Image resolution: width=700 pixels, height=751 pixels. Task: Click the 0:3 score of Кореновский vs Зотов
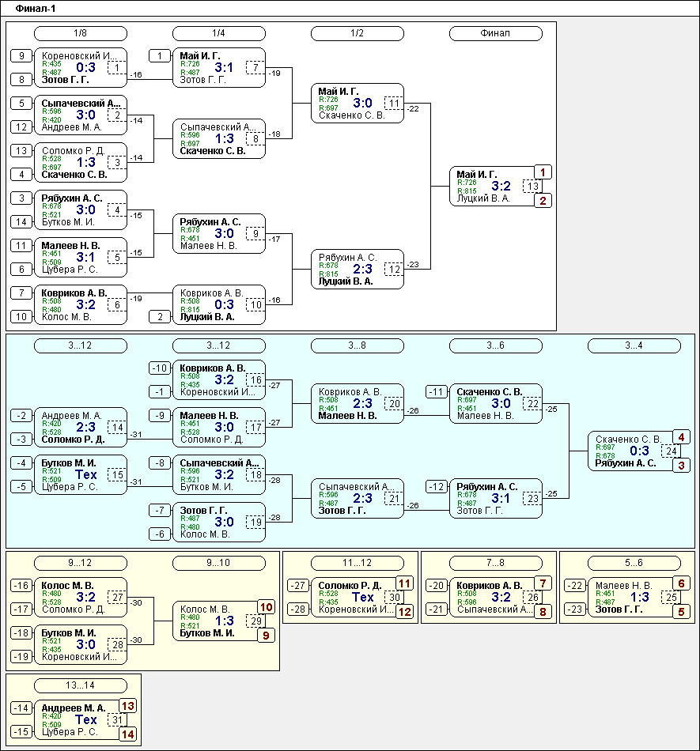tap(85, 67)
